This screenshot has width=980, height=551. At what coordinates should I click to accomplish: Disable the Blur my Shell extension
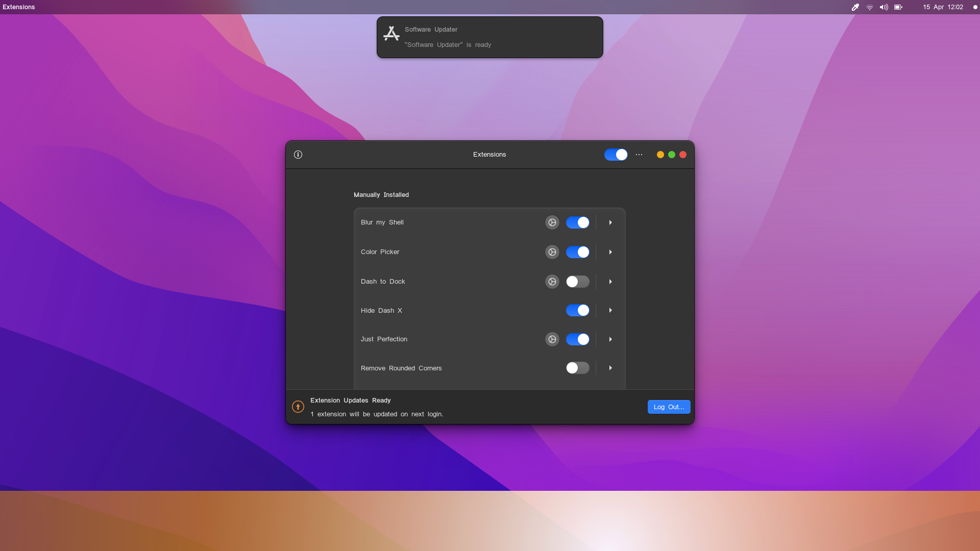click(x=577, y=222)
